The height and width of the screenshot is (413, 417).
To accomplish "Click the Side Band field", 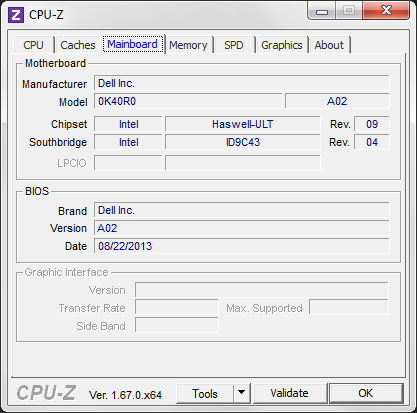I will (x=177, y=326).
